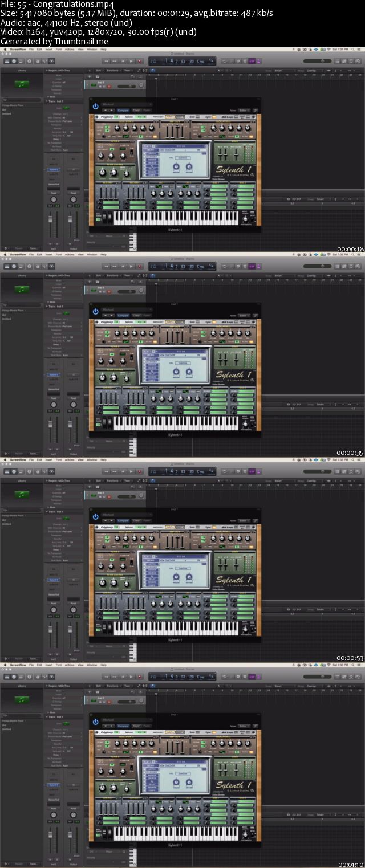Select the CHORUS effect tab in Sylenth1, 00:00:18 frame
The height and width of the screenshot is (868, 365).
click(152, 162)
